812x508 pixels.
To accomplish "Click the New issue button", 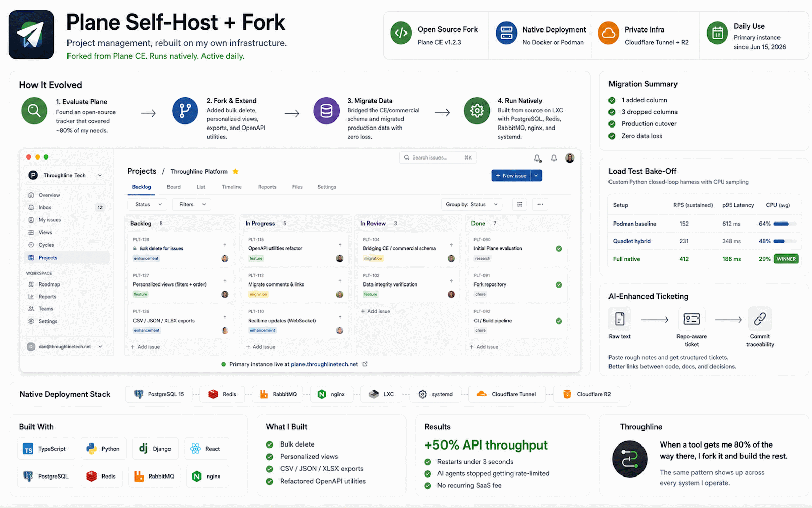I will click(511, 175).
